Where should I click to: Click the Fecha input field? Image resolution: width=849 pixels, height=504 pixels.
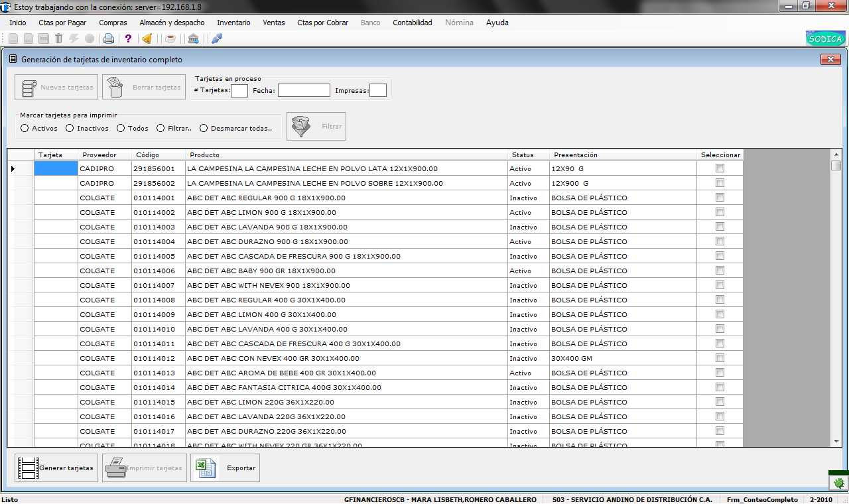click(x=304, y=90)
